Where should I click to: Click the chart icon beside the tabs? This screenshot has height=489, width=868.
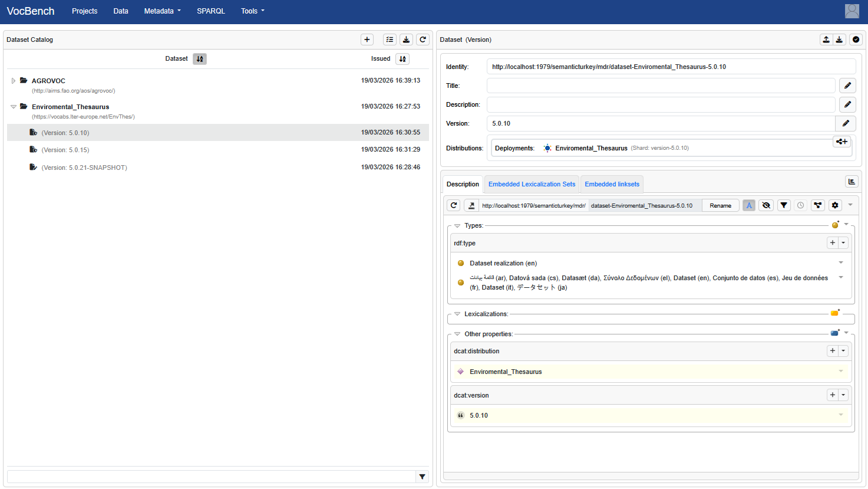(851, 182)
